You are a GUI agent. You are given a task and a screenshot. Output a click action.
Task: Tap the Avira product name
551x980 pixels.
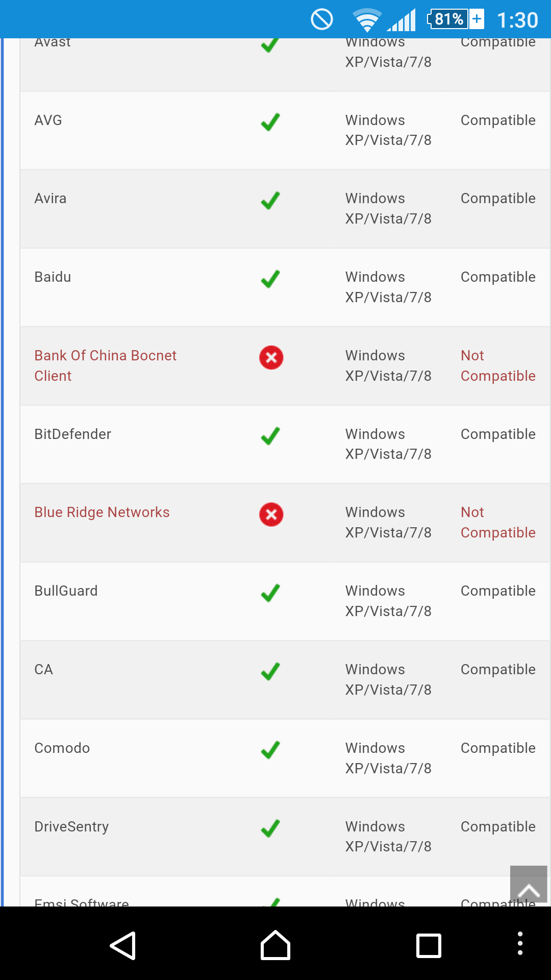tap(50, 199)
